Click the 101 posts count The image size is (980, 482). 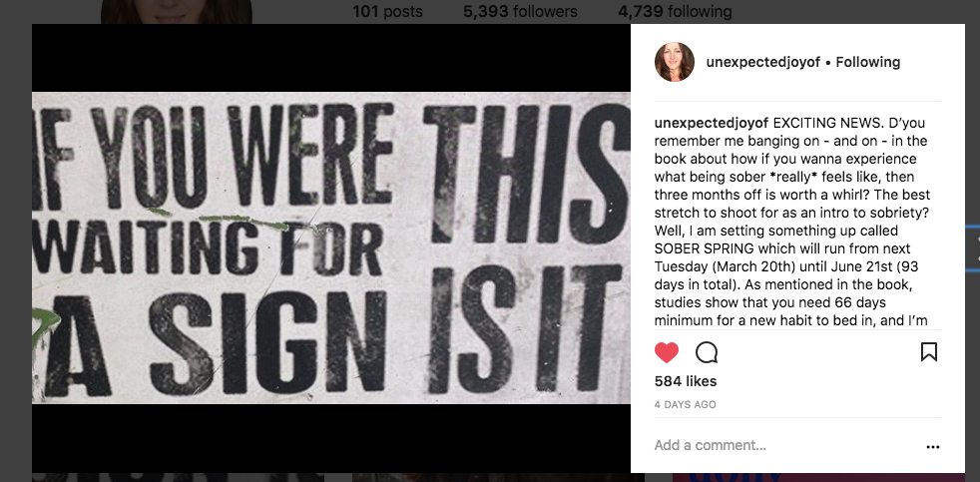click(x=387, y=12)
